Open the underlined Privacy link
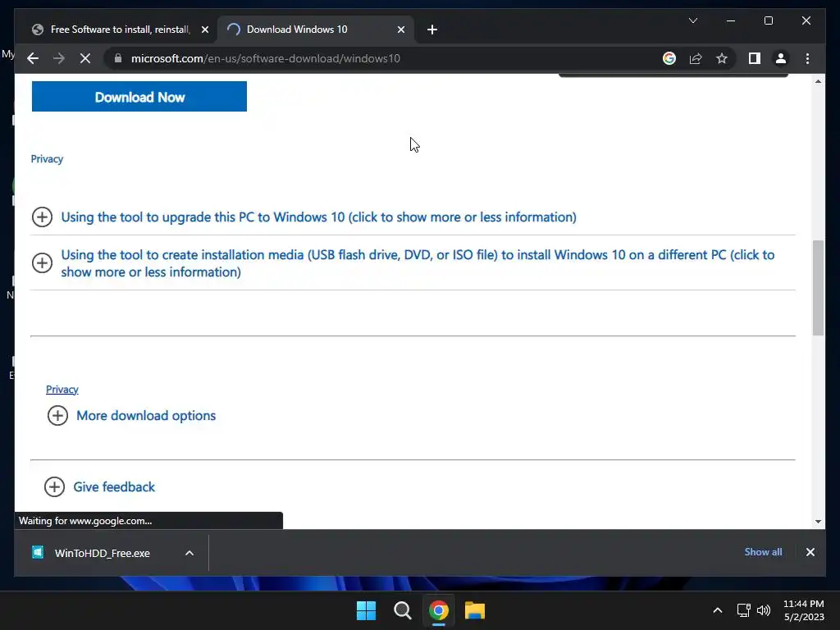840x630 pixels. tap(62, 390)
